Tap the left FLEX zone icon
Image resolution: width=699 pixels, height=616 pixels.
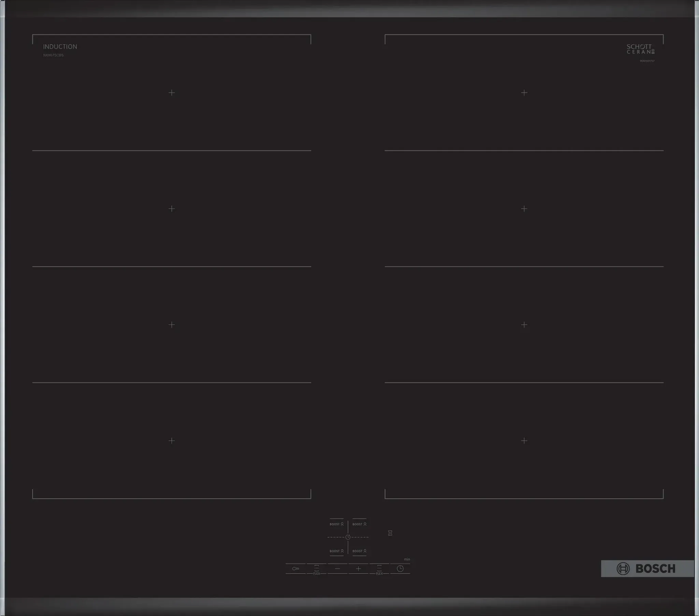pyautogui.click(x=316, y=569)
